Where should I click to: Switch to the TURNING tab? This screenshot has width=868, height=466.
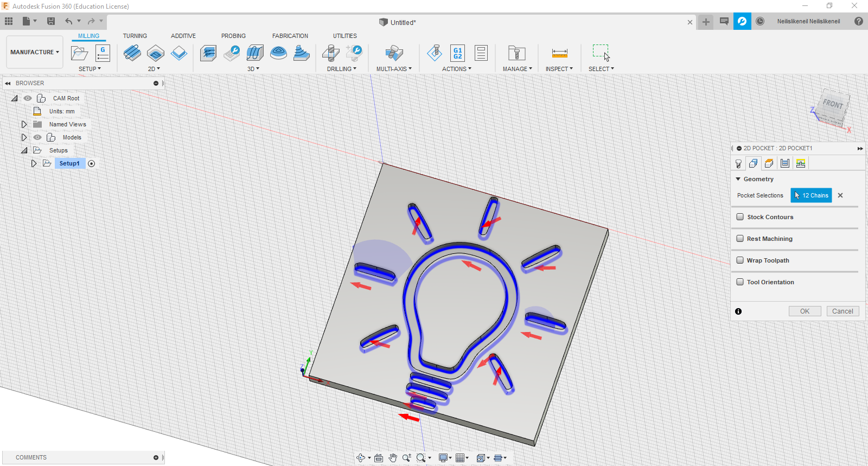pyautogui.click(x=135, y=36)
